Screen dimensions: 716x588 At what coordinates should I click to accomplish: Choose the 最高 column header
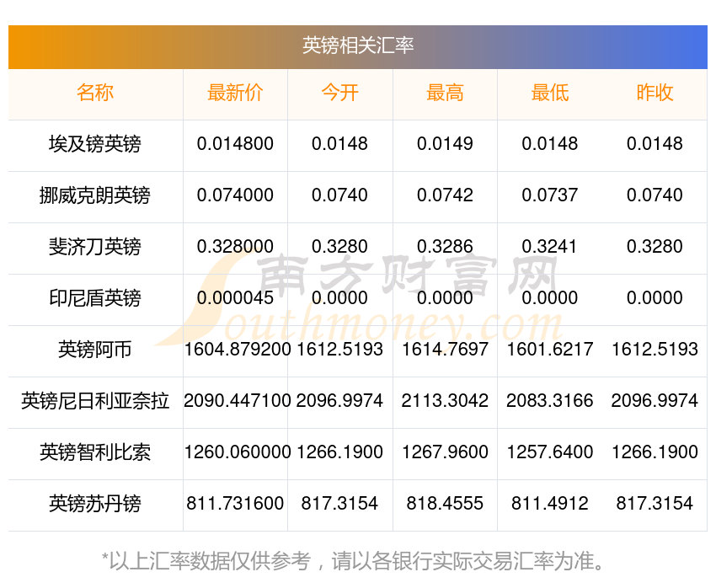point(445,93)
